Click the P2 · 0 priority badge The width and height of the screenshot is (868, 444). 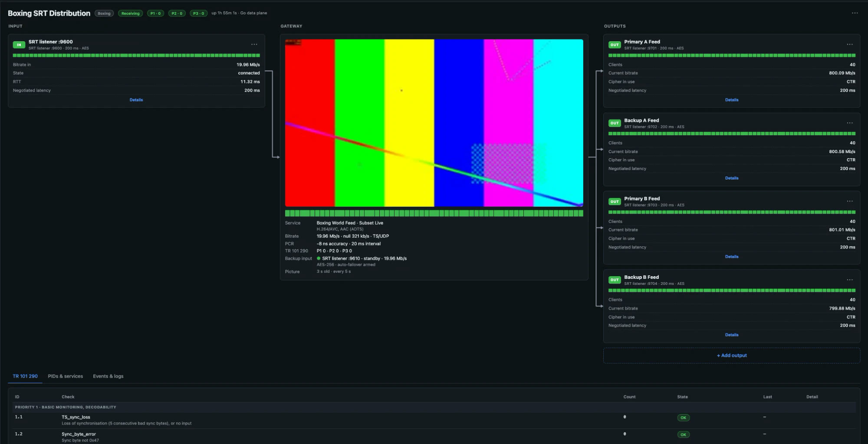pos(177,13)
